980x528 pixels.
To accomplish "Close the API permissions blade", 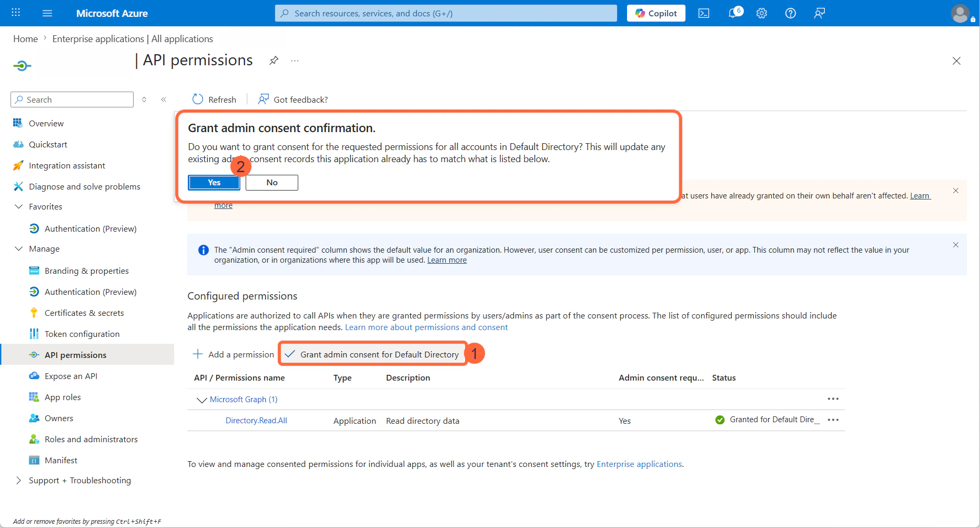I will point(956,61).
